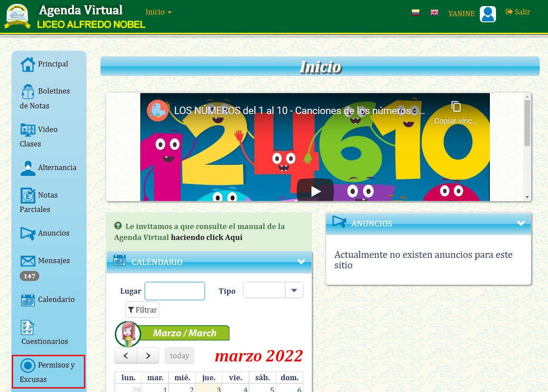Go to the next month
The height and width of the screenshot is (392, 548).
click(148, 355)
